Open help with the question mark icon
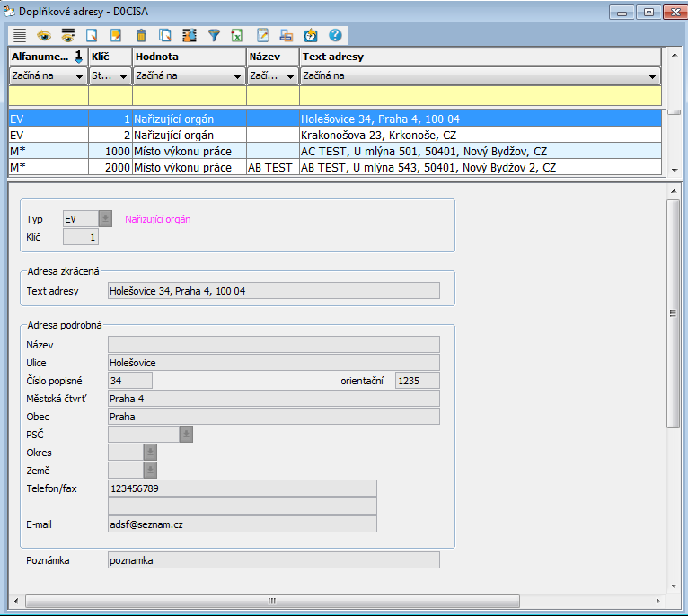 coord(335,36)
